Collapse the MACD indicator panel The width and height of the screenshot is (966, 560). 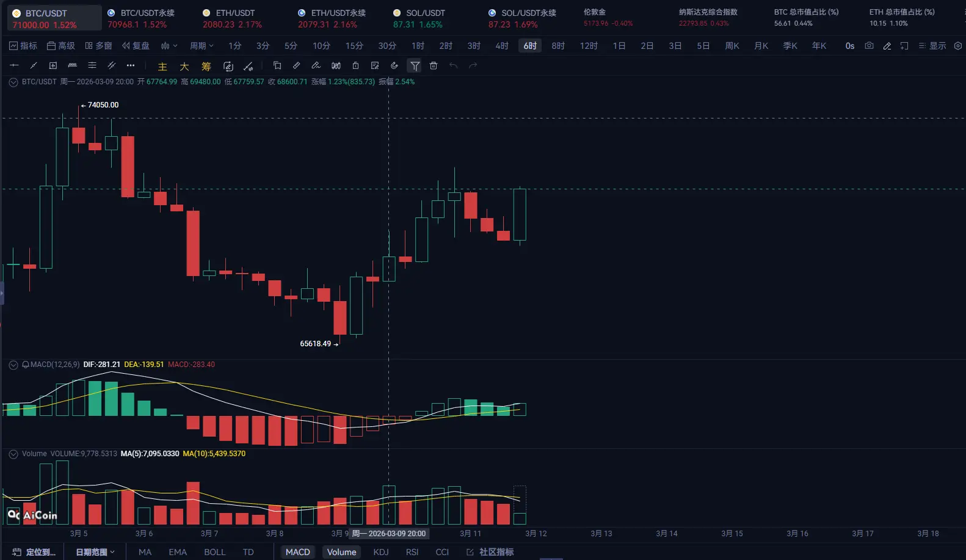click(13, 365)
